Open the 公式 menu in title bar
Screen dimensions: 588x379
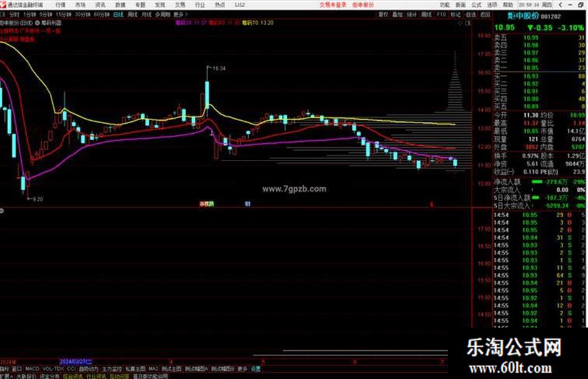(476, 5)
